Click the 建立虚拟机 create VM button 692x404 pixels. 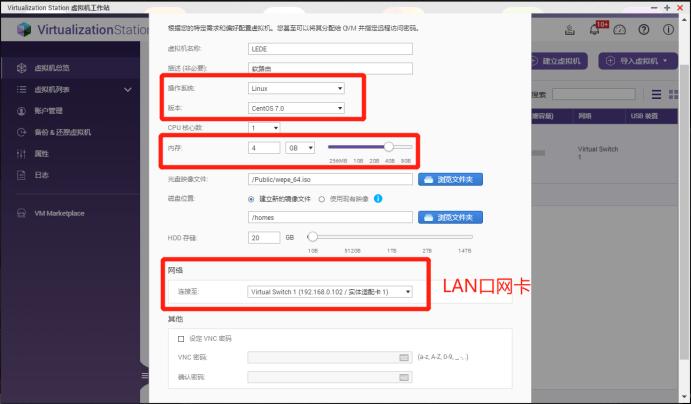560,61
